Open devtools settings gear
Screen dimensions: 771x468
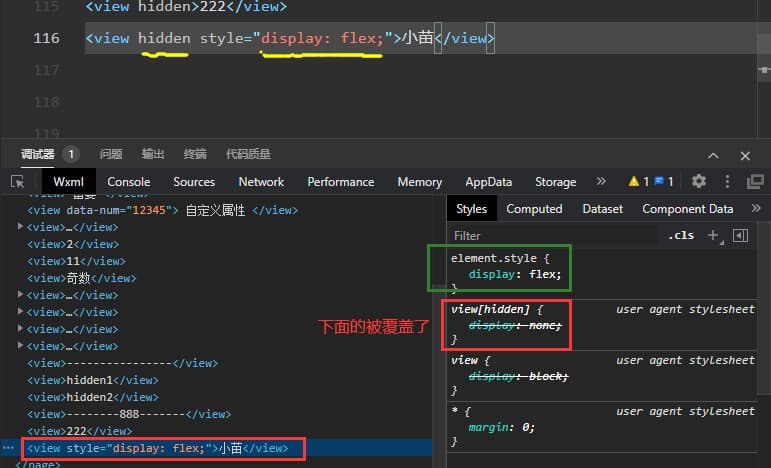click(x=699, y=181)
